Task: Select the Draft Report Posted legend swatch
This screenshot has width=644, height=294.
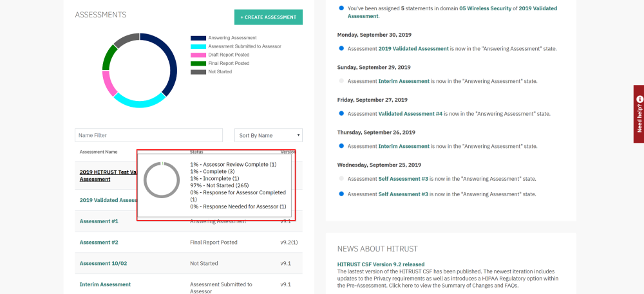Action: [198, 55]
